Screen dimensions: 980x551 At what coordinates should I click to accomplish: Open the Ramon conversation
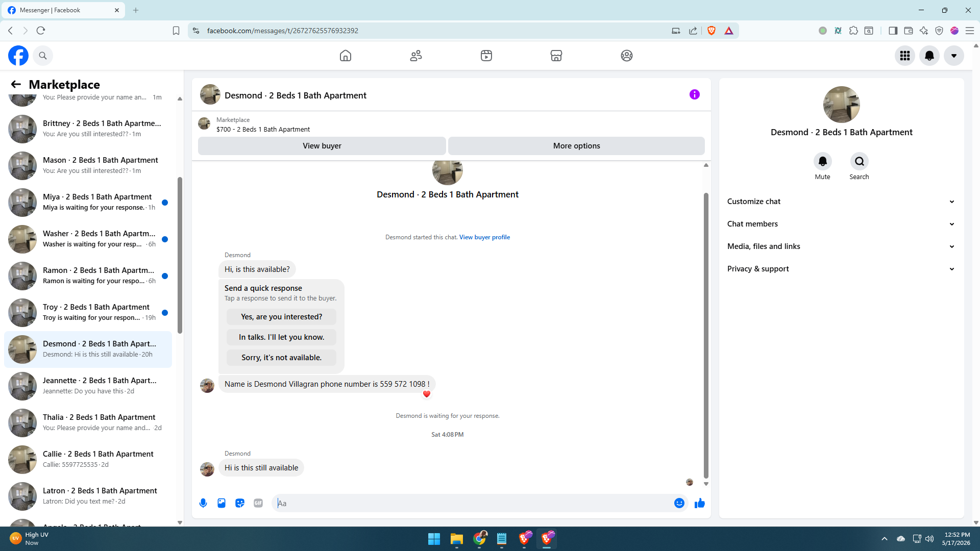click(88, 275)
